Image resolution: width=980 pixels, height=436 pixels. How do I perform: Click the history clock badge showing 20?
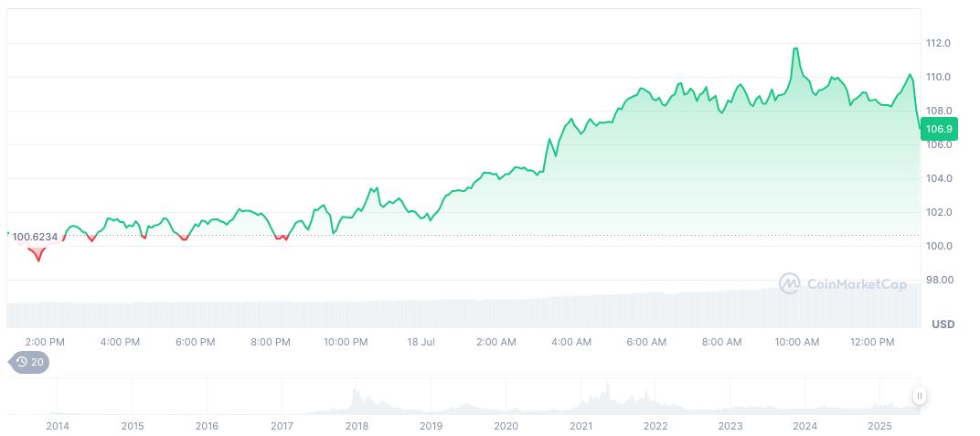(x=29, y=362)
